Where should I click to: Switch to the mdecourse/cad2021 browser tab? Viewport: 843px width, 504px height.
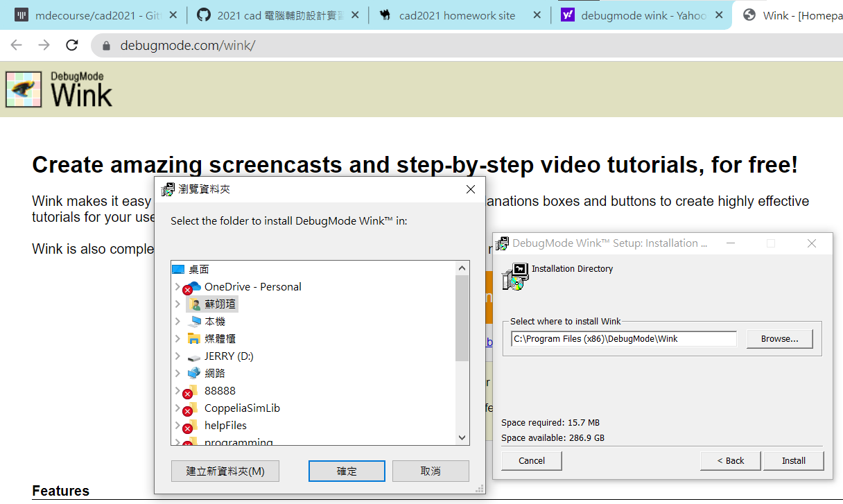click(95, 15)
